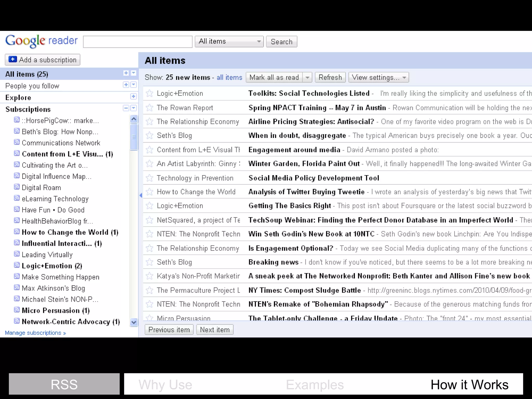
Task: Star Is Engagement Optional? item
Action: [x=149, y=248]
